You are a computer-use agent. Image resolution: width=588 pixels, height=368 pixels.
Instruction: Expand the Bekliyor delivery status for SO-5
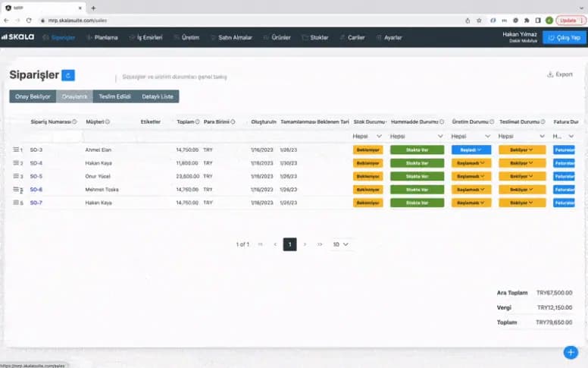(x=521, y=176)
